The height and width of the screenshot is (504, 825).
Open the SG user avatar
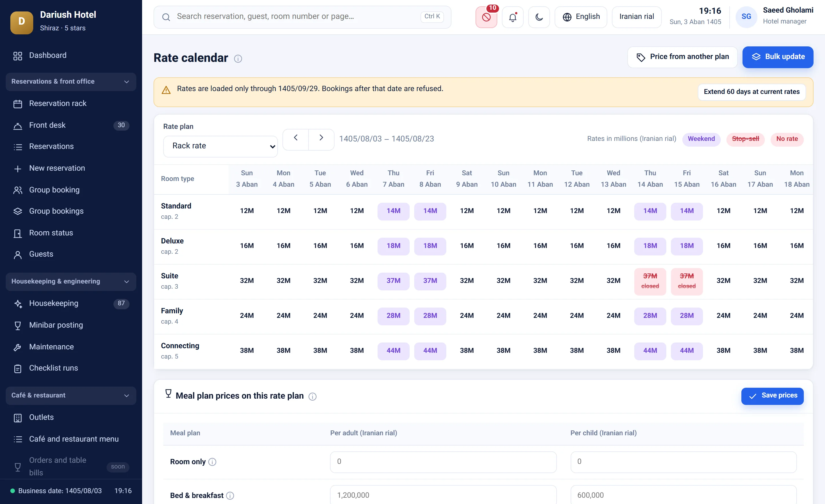click(746, 17)
